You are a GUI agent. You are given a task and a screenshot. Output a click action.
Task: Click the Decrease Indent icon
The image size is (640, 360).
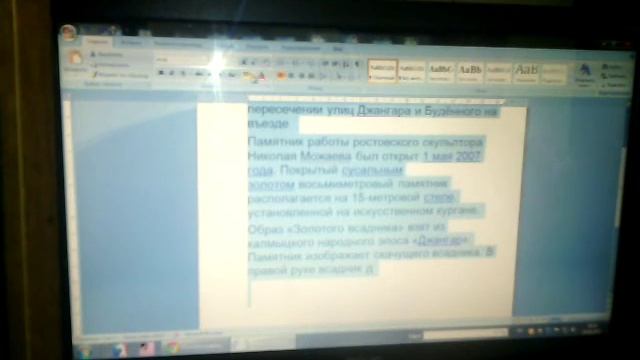(325, 64)
